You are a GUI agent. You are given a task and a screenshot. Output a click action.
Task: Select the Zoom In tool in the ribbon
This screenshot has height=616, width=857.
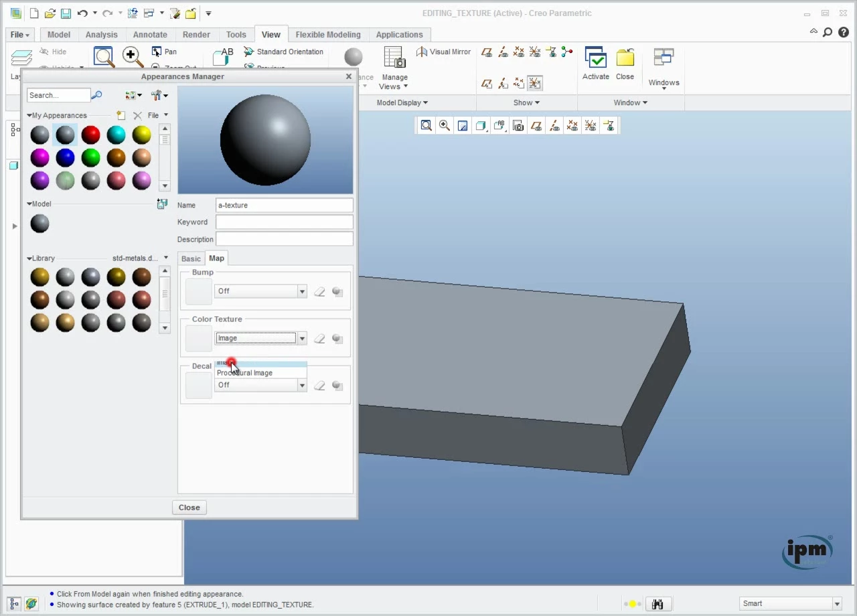click(133, 58)
